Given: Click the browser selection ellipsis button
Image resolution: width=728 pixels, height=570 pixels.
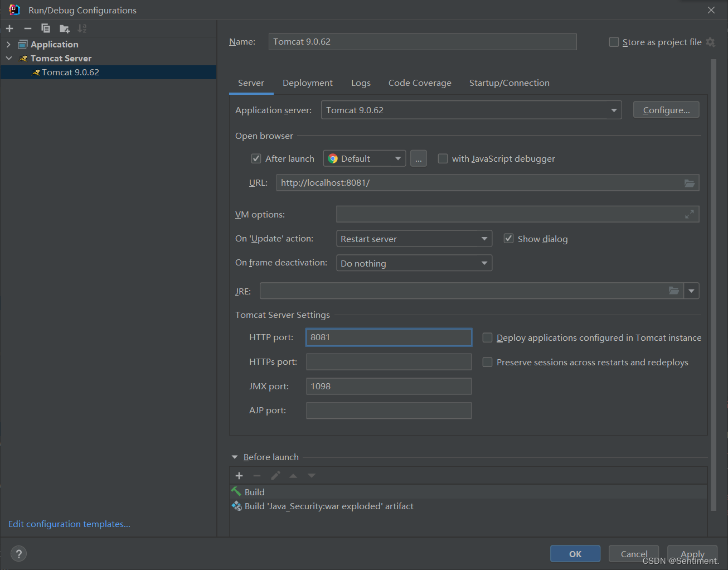Looking at the screenshot, I should [x=419, y=159].
